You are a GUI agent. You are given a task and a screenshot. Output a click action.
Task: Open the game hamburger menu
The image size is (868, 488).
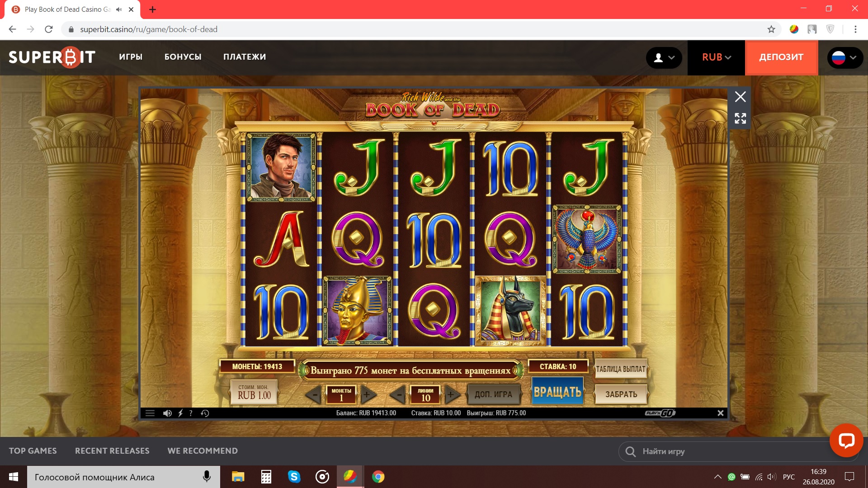point(150,413)
